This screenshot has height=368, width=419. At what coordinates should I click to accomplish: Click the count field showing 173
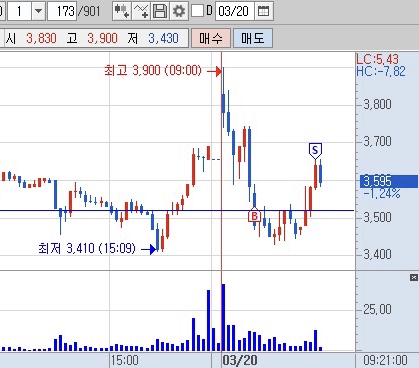(x=63, y=11)
